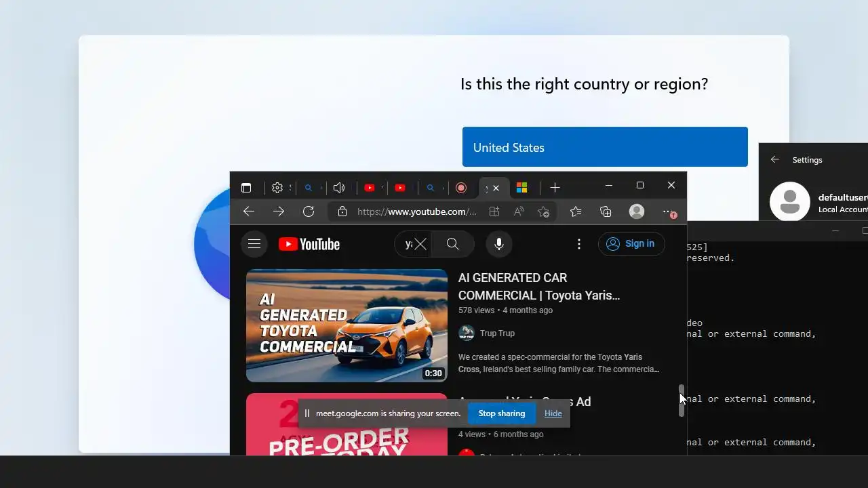The height and width of the screenshot is (488, 868).
Task: Click the Toyota Yaris Cross video description text
Action: tap(559, 363)
